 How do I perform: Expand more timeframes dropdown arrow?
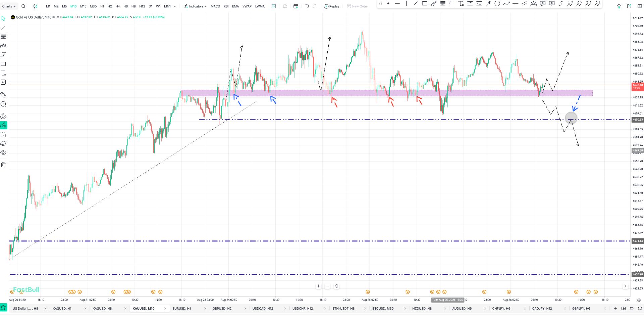[x=175, y=6]
